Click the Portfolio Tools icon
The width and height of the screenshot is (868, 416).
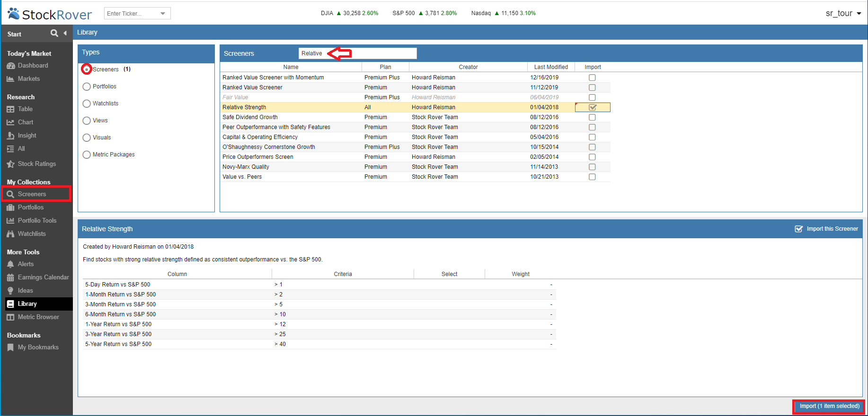pos(10,221)
